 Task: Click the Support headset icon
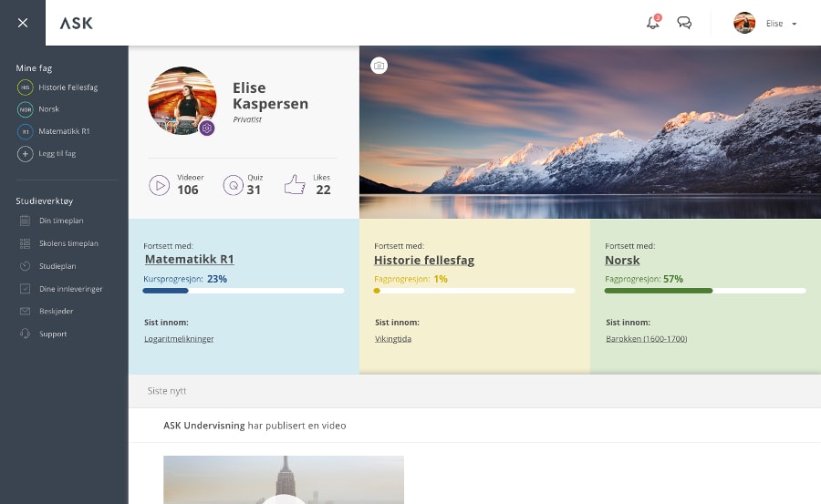(26, 334)
